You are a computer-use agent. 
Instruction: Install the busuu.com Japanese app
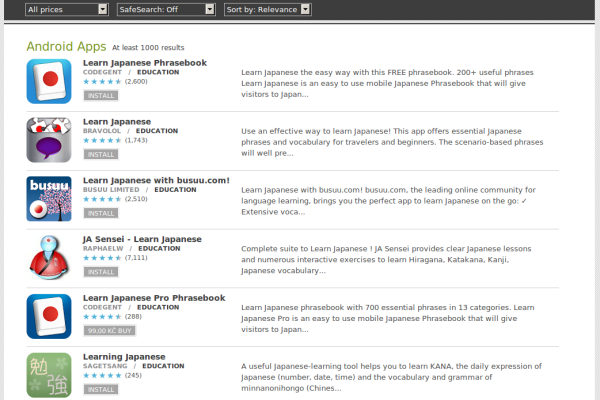101,213
